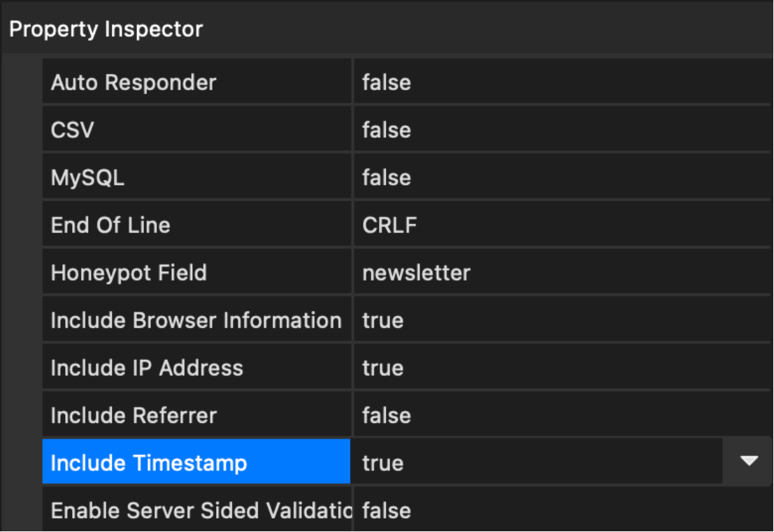
Task: Select the Auto Responder property row
Action: (134, 82)
